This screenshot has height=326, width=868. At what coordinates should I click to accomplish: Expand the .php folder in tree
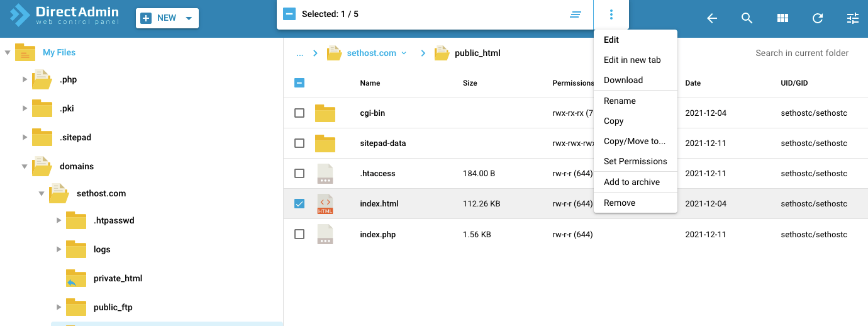(25, 79)
